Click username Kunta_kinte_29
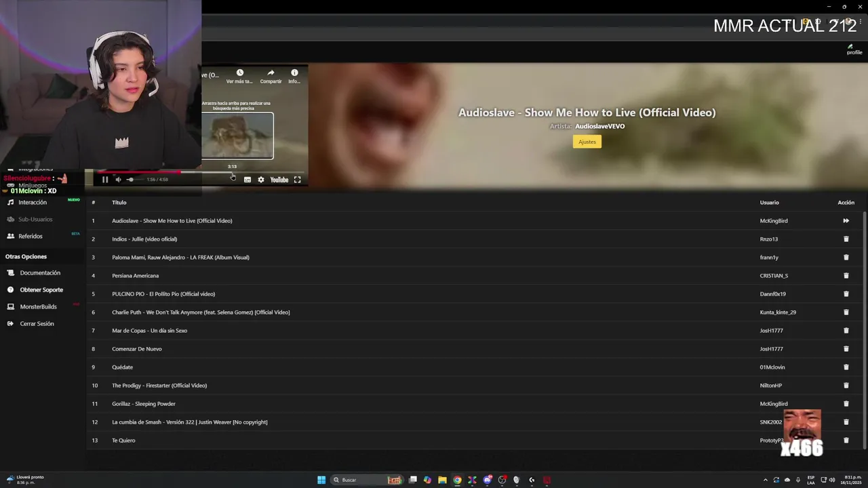 tap(778, 312)
